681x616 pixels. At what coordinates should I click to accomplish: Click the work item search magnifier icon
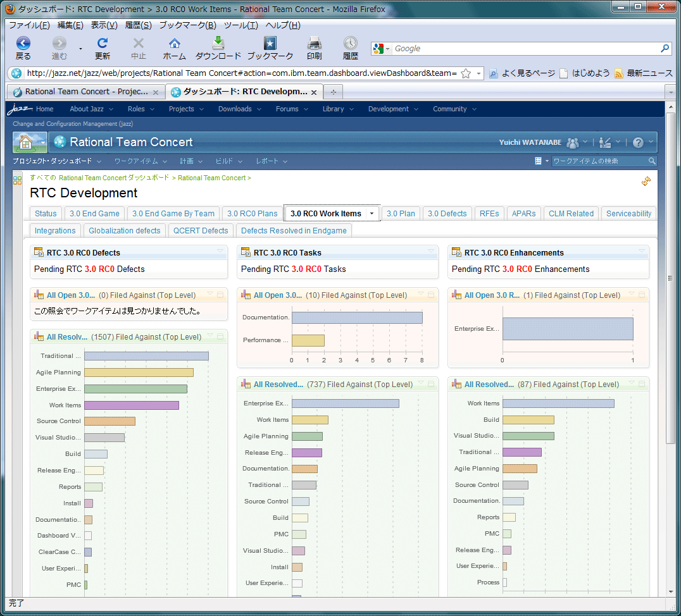coord(652,161)
